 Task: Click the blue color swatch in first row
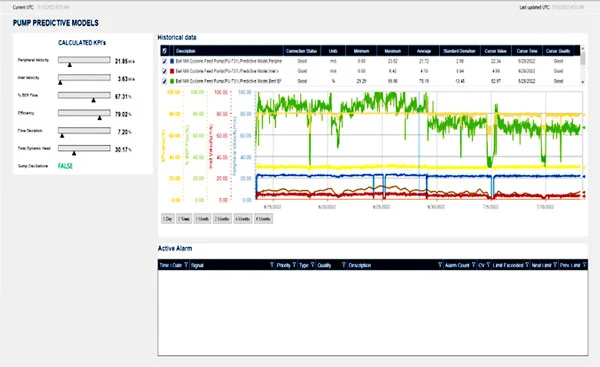pyautogui.click(x=172, y=61)
